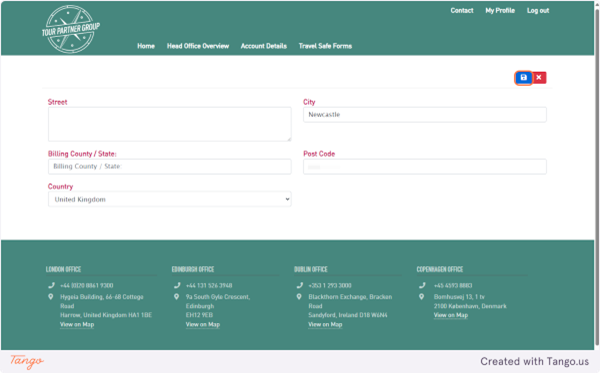This screenshot has height=373, width=600.
Task: Click the 'Street' field label
Action: click(x=57, y=102)
